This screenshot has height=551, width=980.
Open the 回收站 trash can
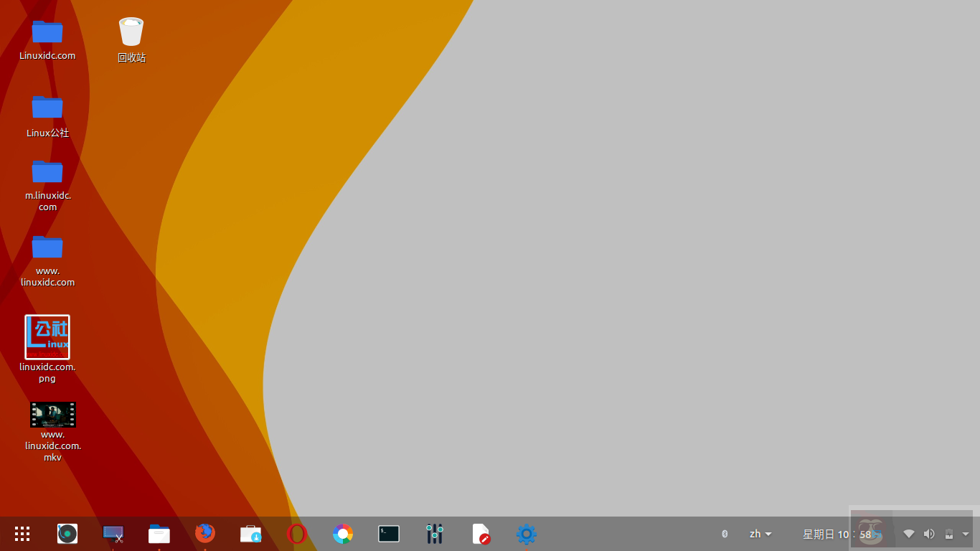point(131,32)
